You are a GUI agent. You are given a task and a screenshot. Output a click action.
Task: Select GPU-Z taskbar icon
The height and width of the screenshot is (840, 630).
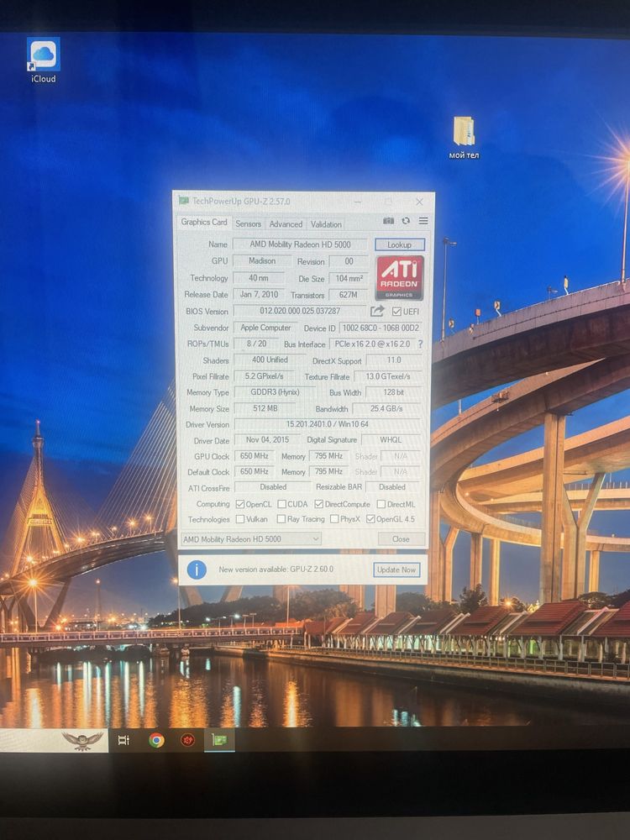219,740
